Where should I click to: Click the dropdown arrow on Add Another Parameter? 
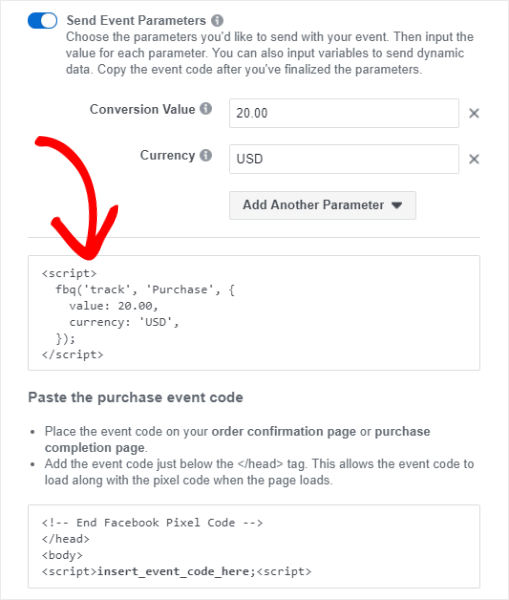point(397,205)
